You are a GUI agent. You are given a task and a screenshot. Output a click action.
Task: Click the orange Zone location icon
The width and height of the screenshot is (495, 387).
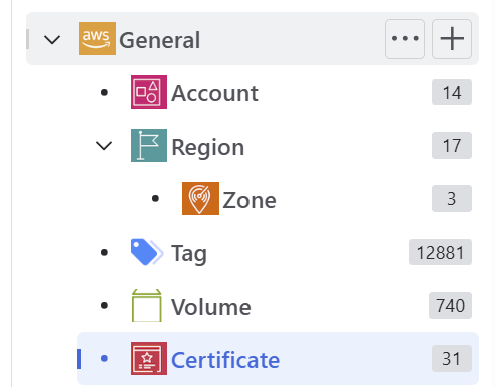coord(200,198)
